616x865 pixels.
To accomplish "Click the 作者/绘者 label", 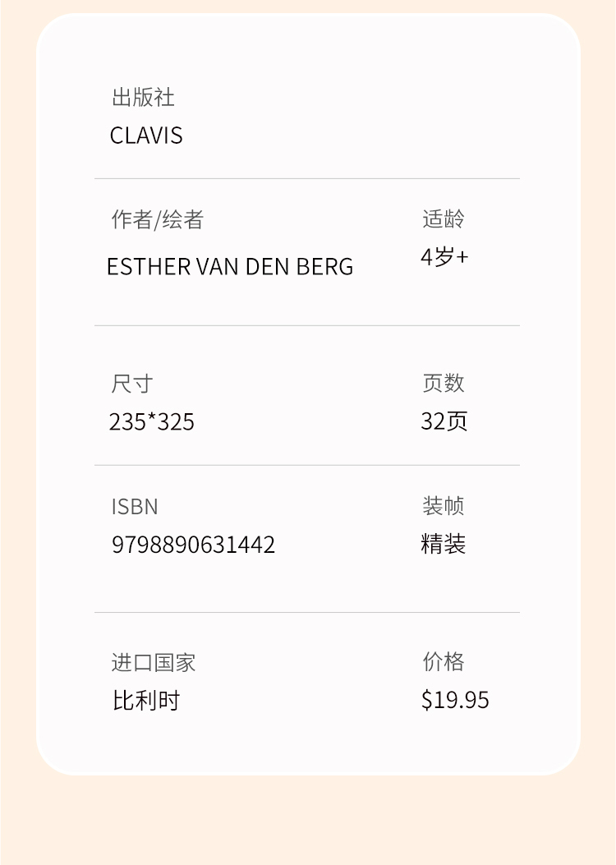I will [157, 219].
